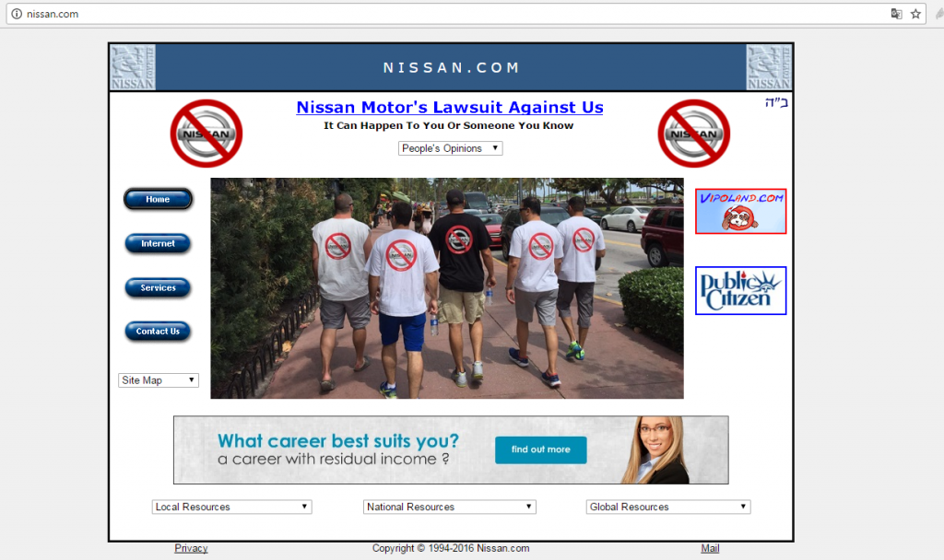Click the left crossed-out Nissan badge
This screenshot has height=560, width=944.
[x=206, y=134]
